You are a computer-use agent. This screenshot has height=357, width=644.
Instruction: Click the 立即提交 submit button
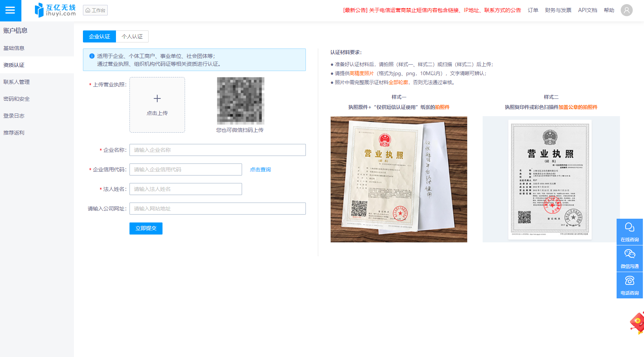point(146,228)
